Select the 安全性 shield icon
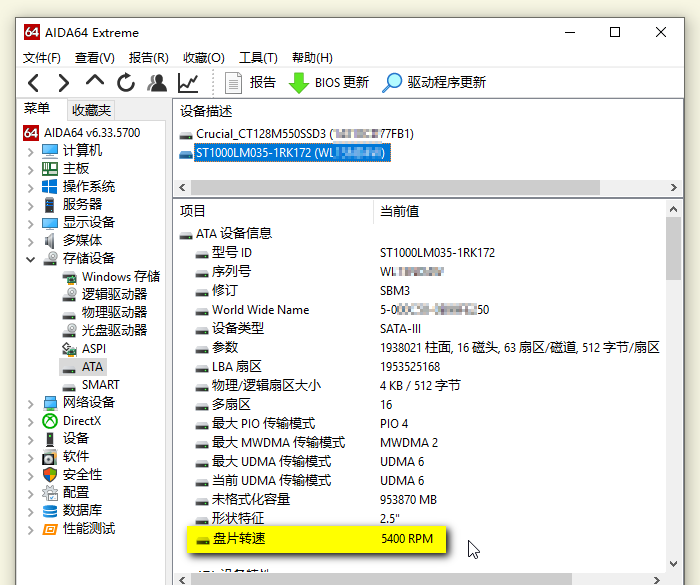Screen dimensions: 700x585 [x=50, y=475]
